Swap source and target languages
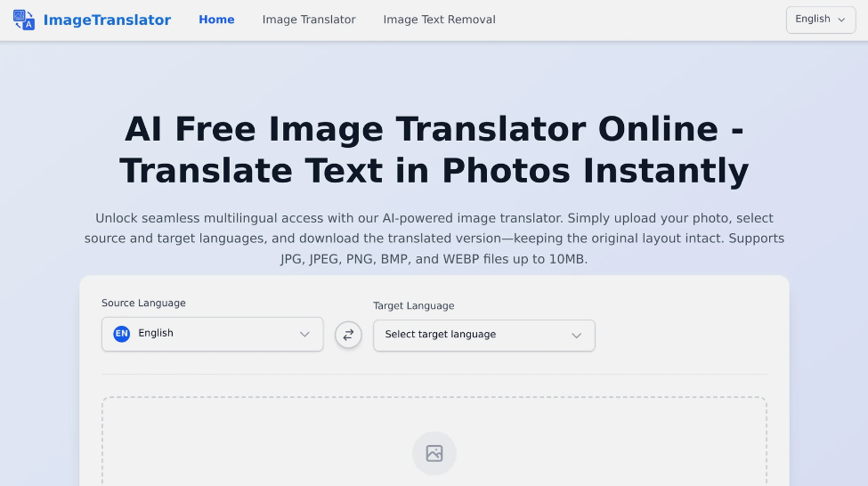 pos(348,335)
